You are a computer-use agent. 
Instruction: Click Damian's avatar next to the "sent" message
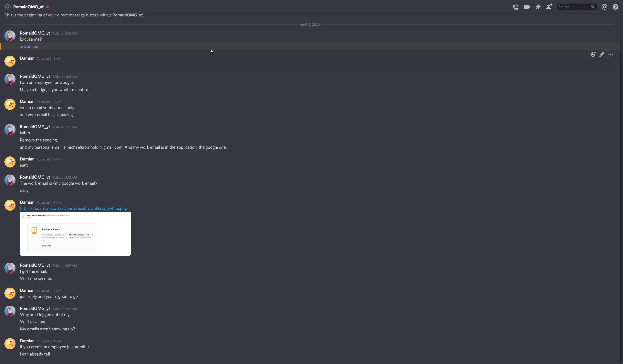click(10, 162)
